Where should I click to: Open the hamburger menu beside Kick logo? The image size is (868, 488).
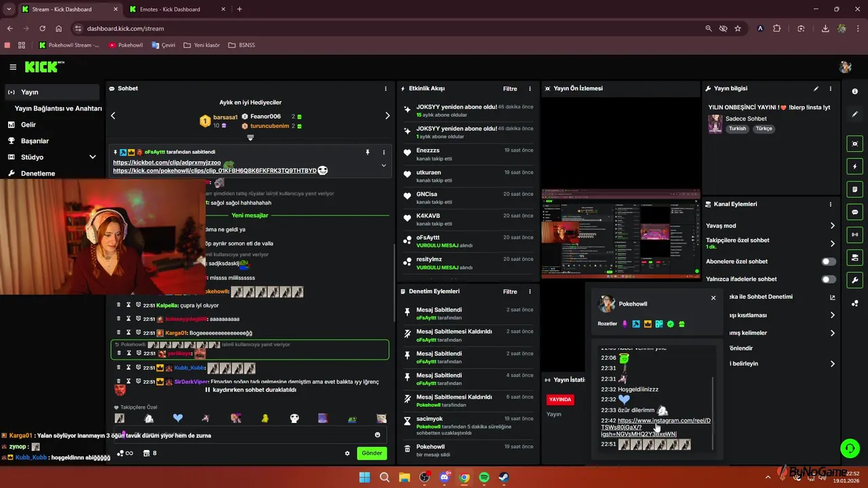coord(13,67)
